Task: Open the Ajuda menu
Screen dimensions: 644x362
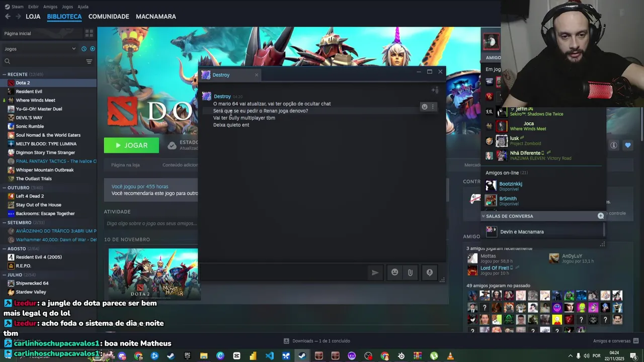Action: point(83,7)
